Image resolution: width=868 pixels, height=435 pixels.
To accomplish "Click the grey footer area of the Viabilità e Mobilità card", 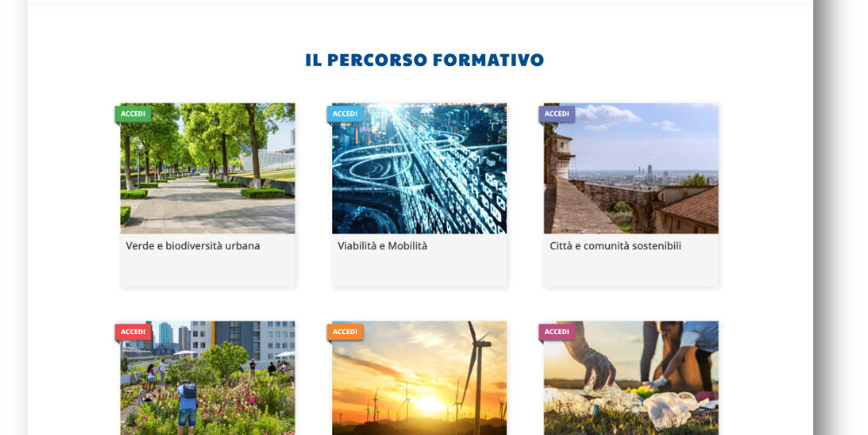I will (x=419, y=270).
